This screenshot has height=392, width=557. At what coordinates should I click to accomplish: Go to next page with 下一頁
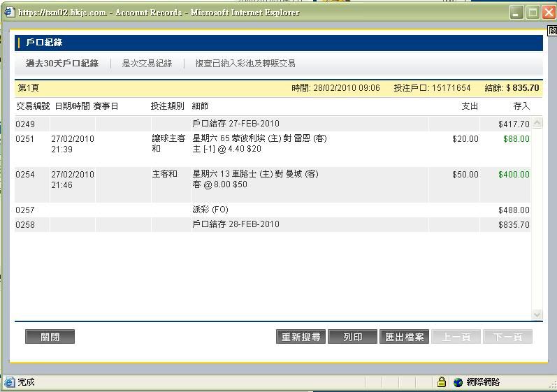(x=508, y=337)
